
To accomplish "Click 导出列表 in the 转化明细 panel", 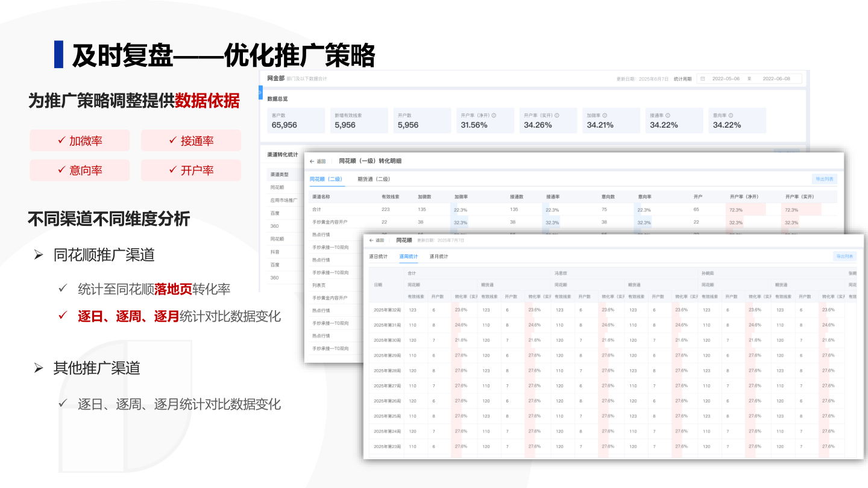I will pos(825,179).
